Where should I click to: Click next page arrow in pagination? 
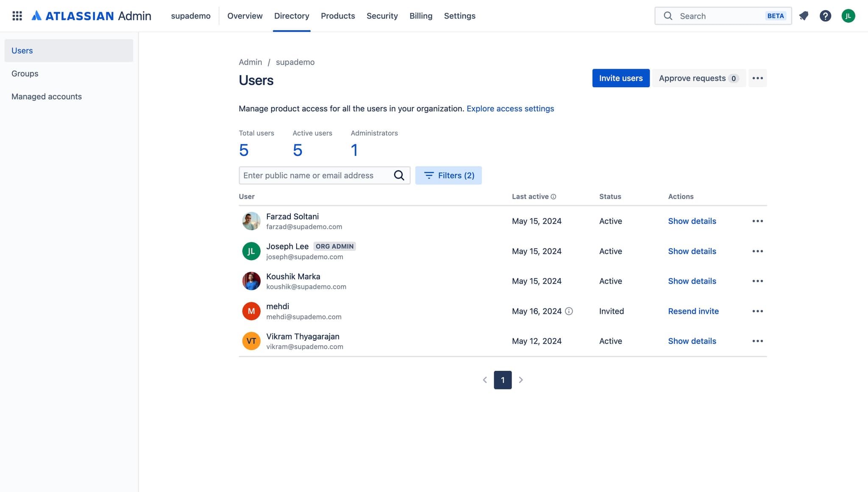point(521,380)
